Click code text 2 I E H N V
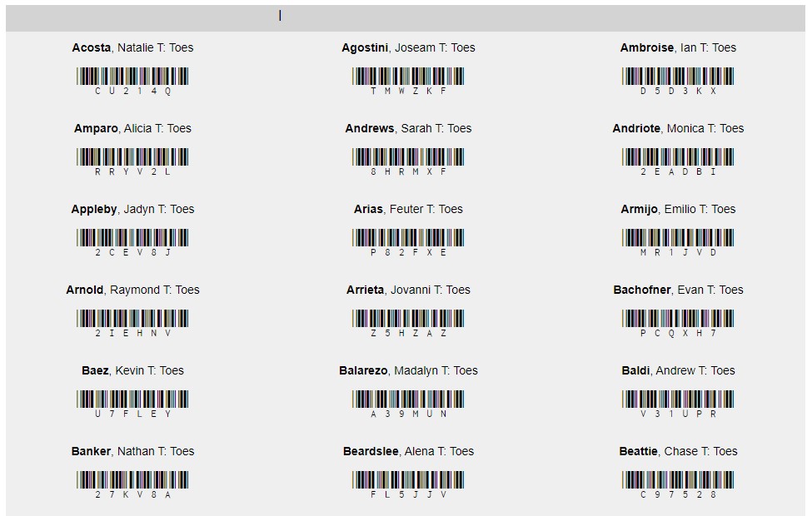This screenshot has height=516, width=812. [x=132, y=333]
